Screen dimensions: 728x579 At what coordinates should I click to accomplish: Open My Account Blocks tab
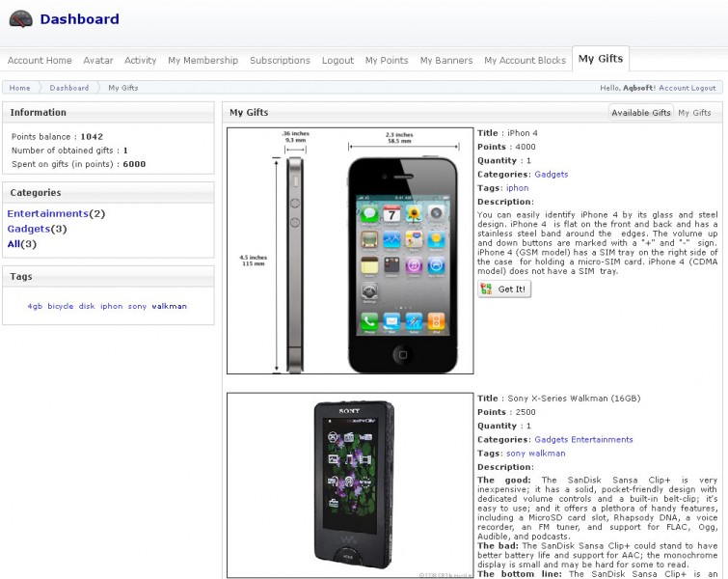coord(526,61)
